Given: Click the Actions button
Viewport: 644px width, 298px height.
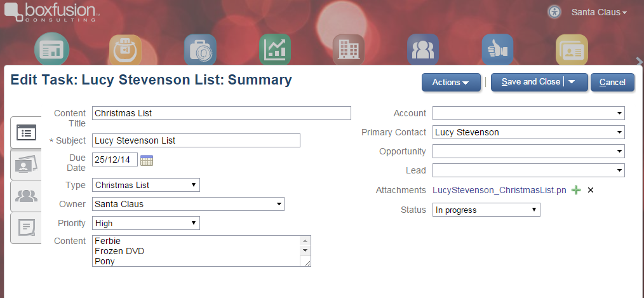Looking at the screenshot, I should [451, 82].
